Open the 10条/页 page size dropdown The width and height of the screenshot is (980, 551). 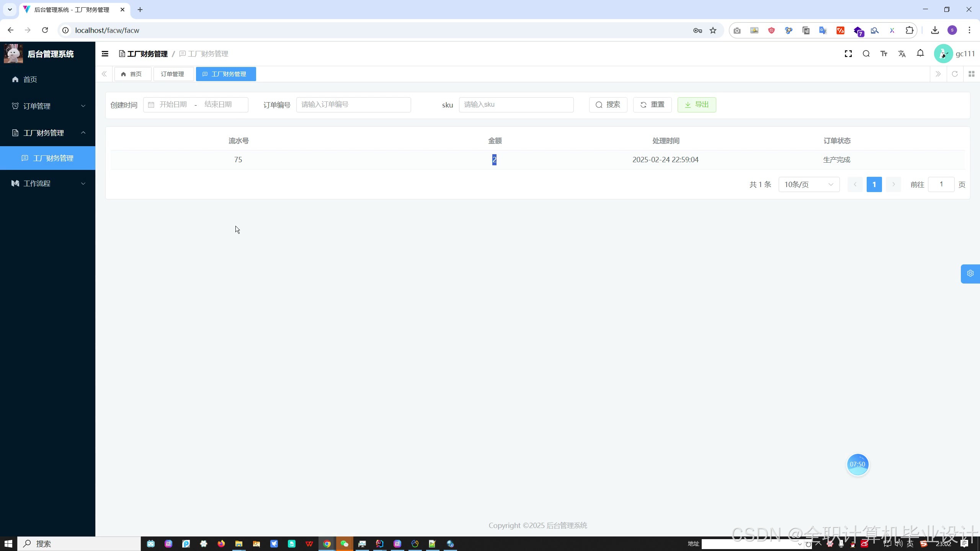(808, 184)
